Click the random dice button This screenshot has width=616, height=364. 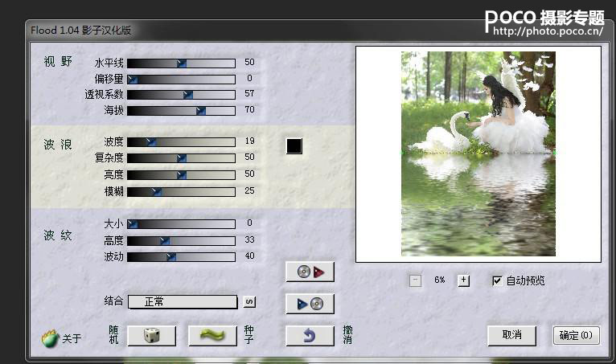pos(151,336)
